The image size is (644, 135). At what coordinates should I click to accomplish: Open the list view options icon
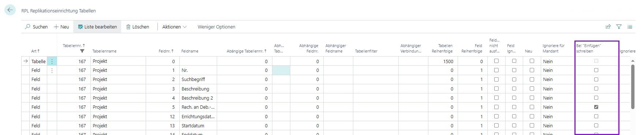630,27
